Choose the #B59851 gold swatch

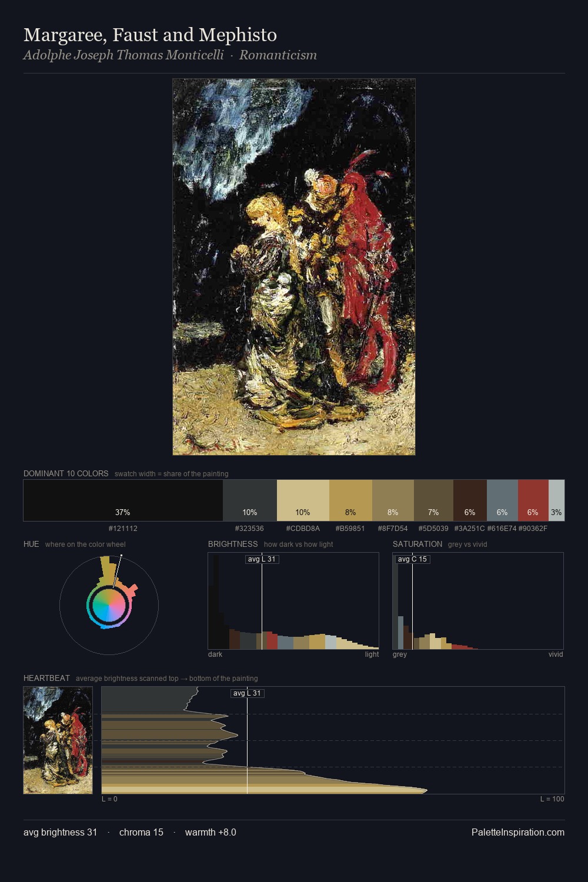pyautogui.click(x=350, y=500)
